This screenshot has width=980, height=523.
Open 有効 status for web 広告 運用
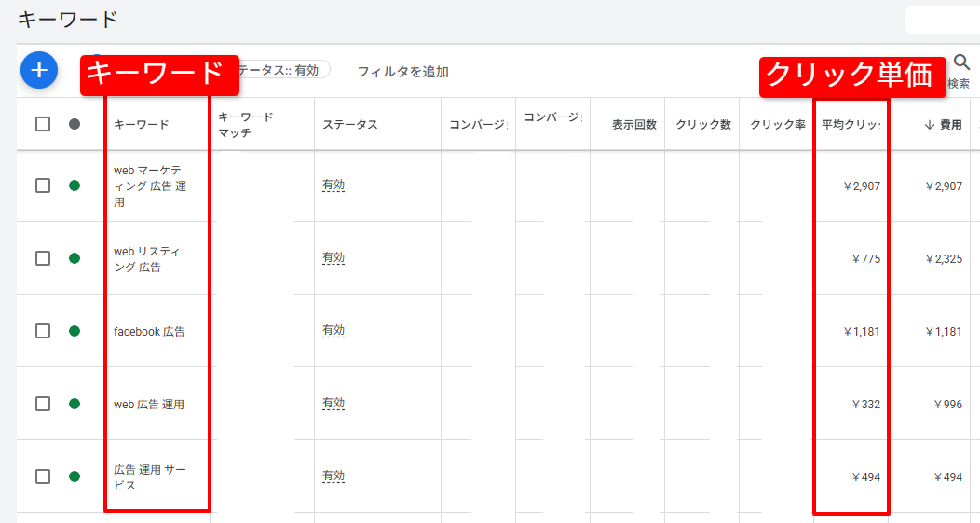click(333, 404)
